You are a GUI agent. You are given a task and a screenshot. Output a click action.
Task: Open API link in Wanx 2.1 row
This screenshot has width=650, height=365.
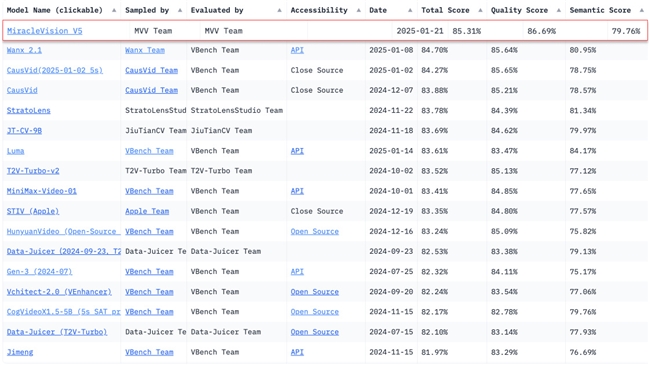point(297,50)
